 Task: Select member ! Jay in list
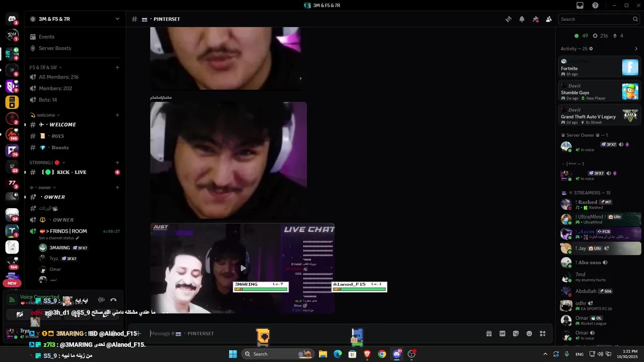[600, 248]
